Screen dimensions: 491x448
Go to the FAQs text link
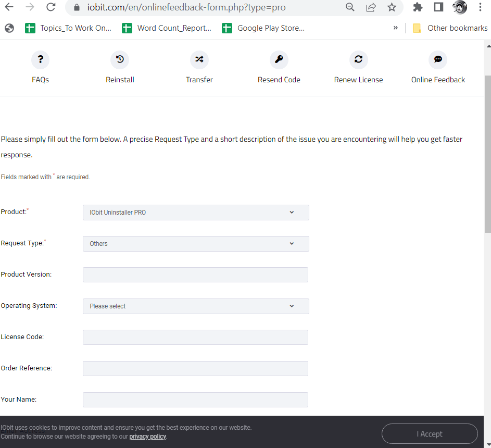41,80
